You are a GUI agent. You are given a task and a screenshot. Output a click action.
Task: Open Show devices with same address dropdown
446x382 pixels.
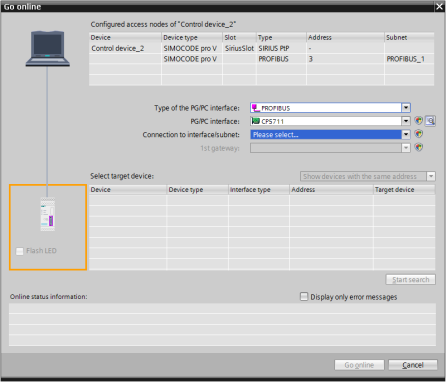(431, 176)
